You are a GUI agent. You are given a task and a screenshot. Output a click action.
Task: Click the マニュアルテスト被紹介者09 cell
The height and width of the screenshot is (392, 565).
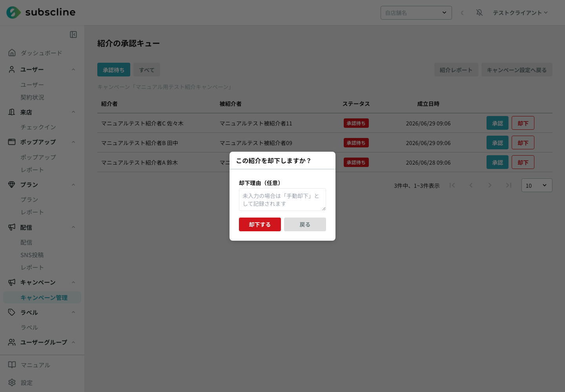click(x=256, y=143)
